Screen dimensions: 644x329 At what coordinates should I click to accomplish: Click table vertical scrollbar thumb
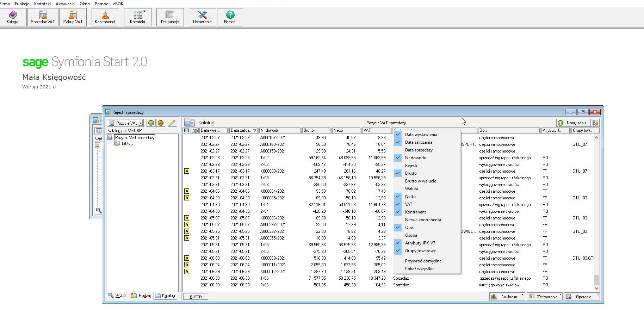(x=596, y=280)
